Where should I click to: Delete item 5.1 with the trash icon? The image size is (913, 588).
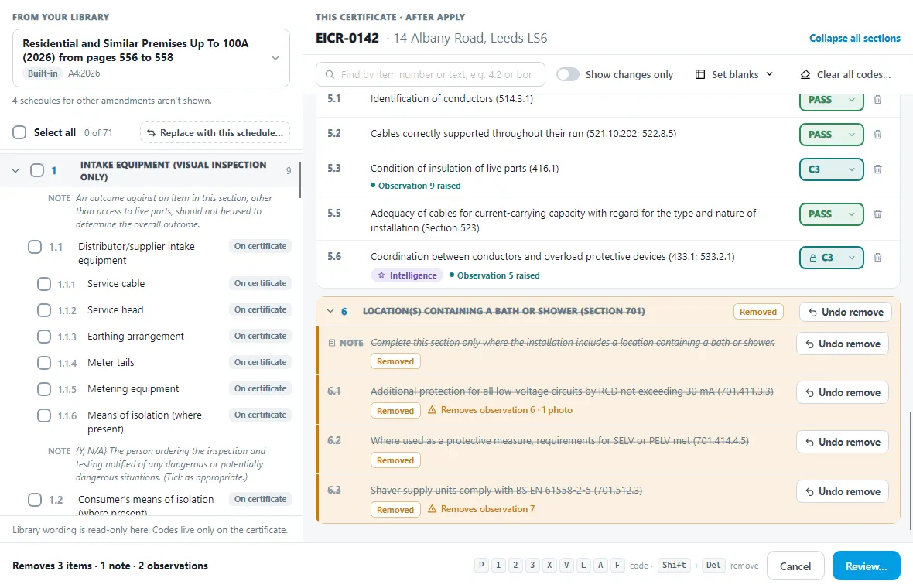(x=877, y=100)
